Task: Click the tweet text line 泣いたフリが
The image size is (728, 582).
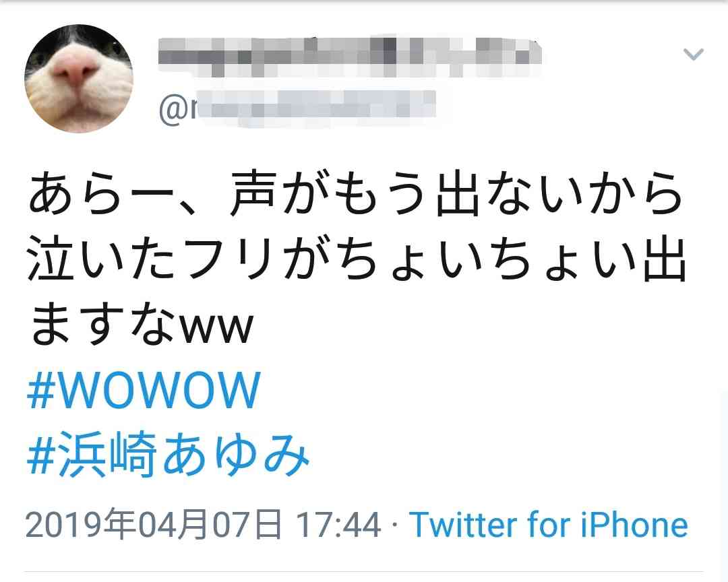Action: (x=356, y=259)
